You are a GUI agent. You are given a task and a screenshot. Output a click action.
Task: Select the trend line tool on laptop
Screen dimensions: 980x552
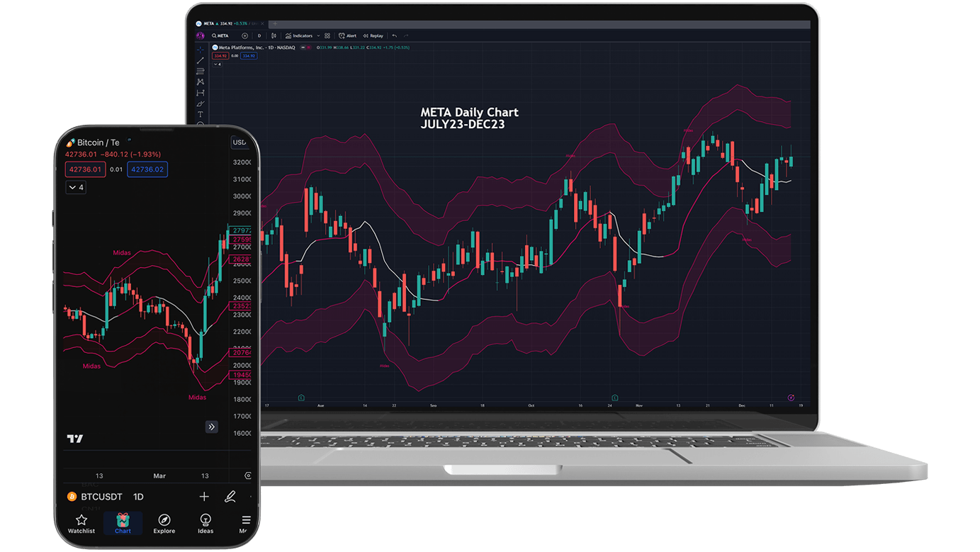pyautogui.click(x=201, y=60)
